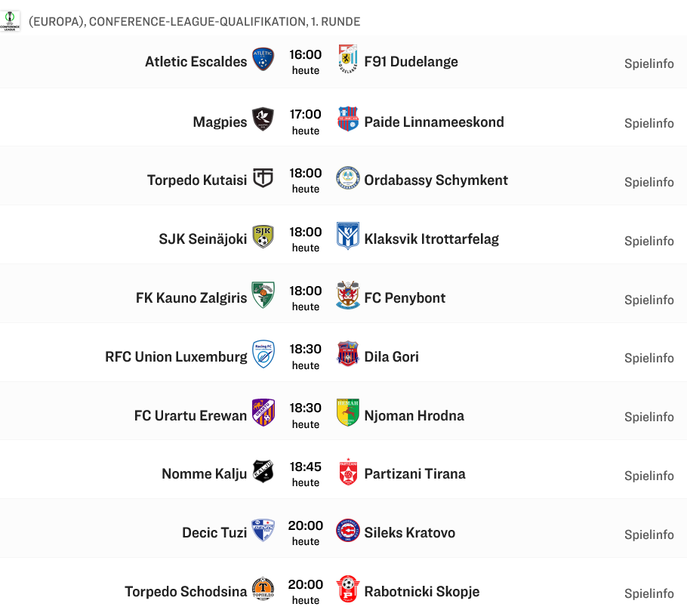The width and height of the screenshot is (687, 616).
Task: Click the F91 Dudelange club crest
Action: click(x=348, y=60)
